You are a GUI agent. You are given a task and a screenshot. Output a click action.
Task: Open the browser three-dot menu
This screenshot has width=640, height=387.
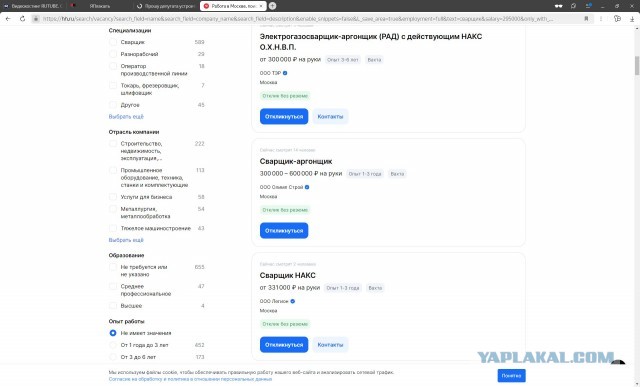click(601, 19)
